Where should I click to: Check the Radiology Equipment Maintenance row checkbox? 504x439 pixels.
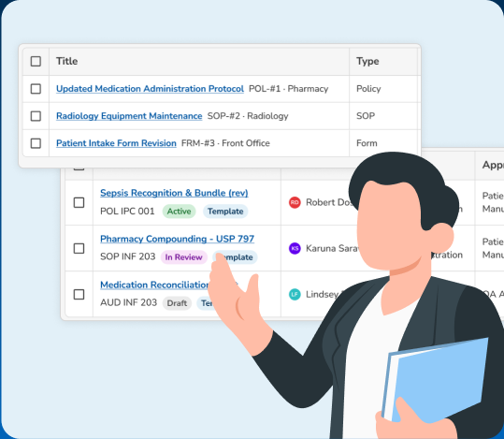(x=36, y=116)
